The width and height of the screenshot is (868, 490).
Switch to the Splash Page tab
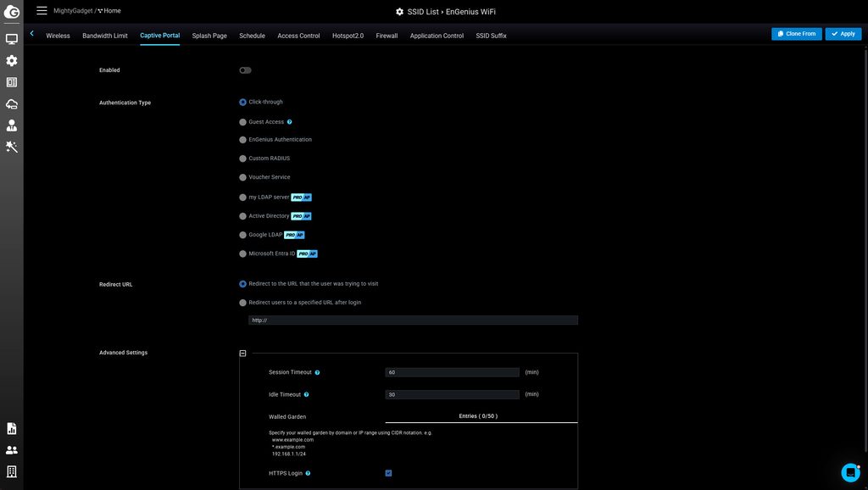click(209, 36)
